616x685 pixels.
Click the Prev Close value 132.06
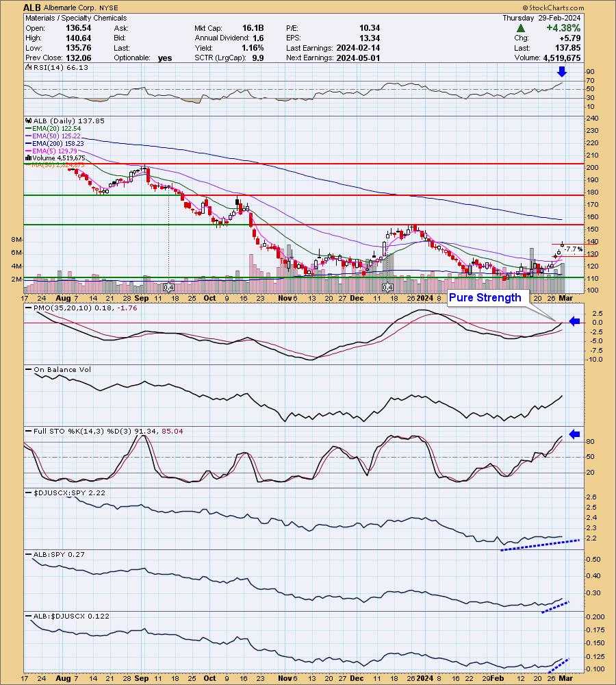[79, 58]
